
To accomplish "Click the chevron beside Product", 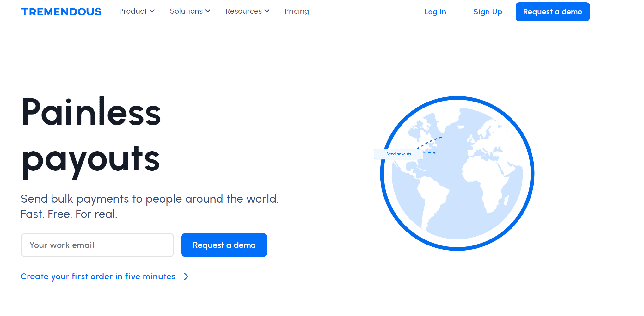I will (x=152, y=11).
